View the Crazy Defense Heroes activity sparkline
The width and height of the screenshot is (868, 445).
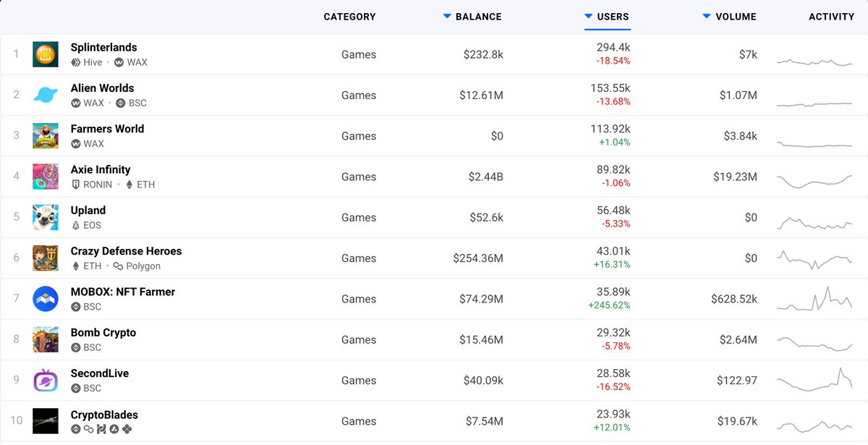coord(814,260)
